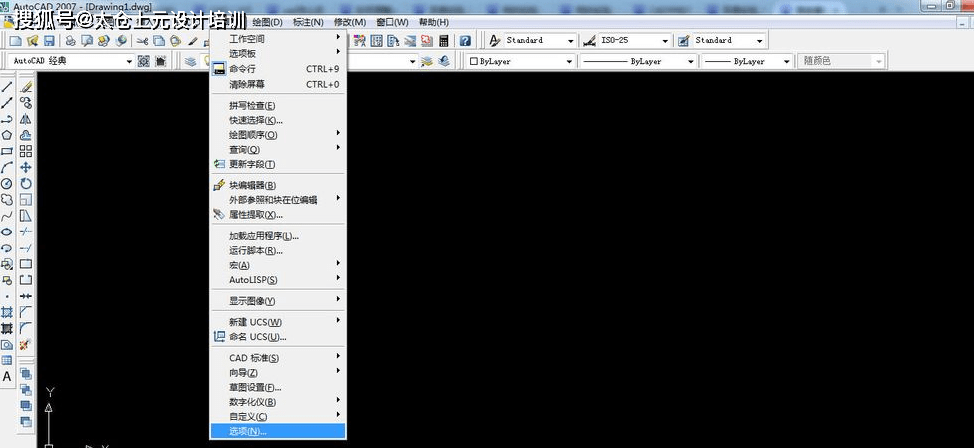Open the QuickCalc calculator icon
The width and height of the screenshot is (974, 448).
click(444, 41)
